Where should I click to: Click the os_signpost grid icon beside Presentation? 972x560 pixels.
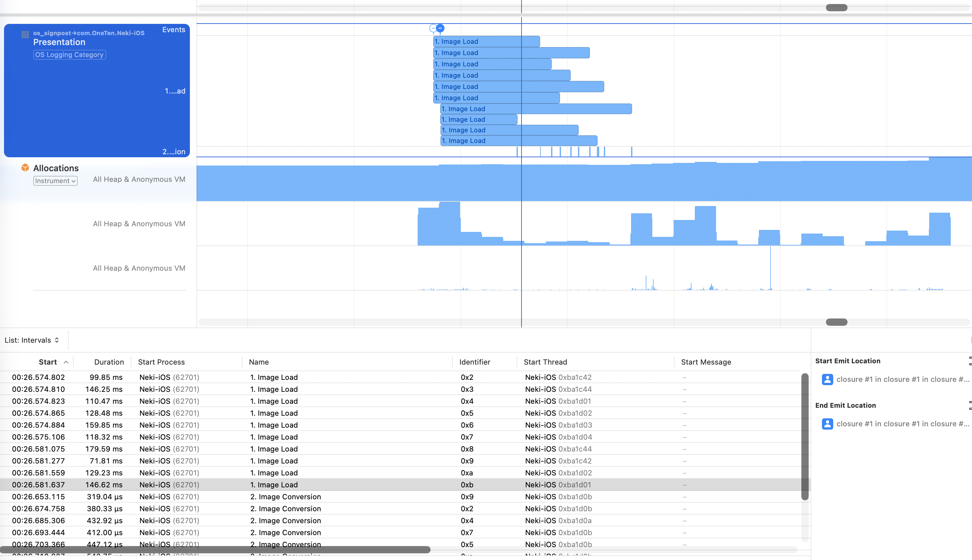25,35
